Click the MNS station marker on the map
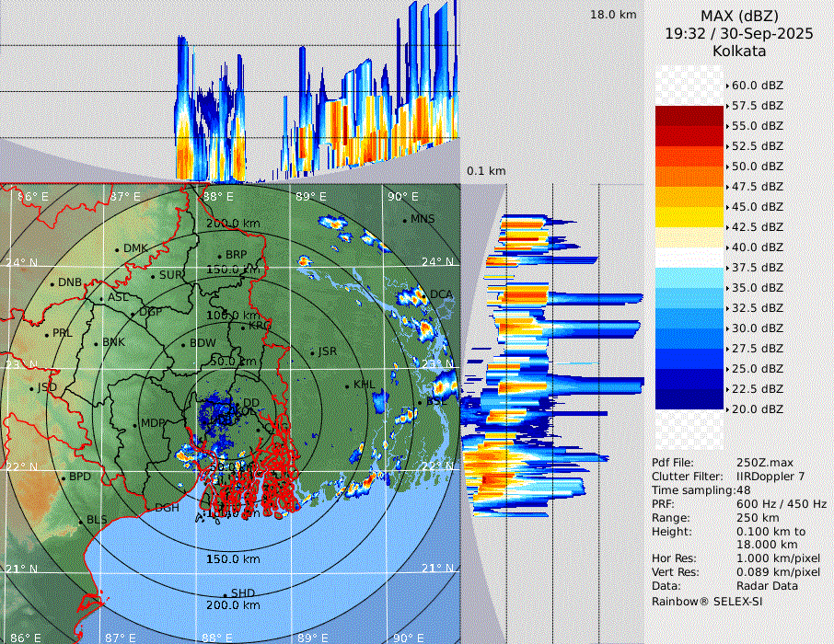The height and width of the screenshot is (644, 834). (405, 220)
